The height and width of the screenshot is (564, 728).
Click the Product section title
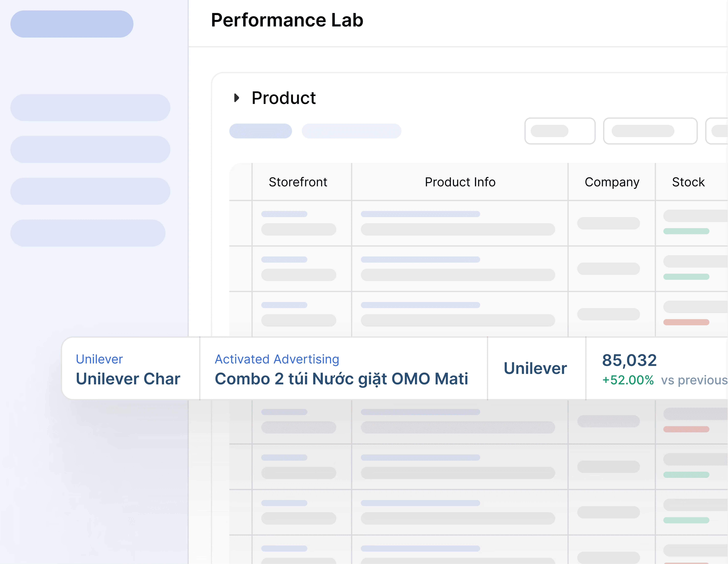(283, 98)
